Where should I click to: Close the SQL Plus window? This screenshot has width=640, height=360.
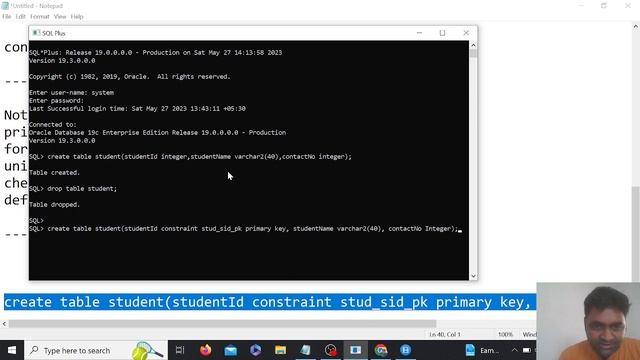coord(466,33)
